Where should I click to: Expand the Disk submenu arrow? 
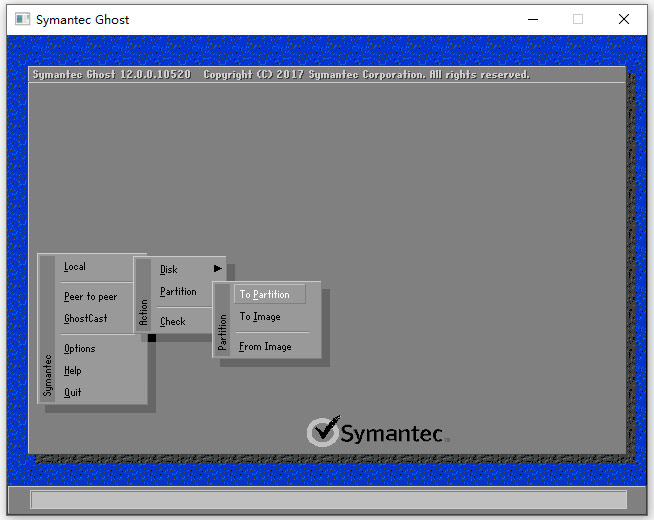218,269
